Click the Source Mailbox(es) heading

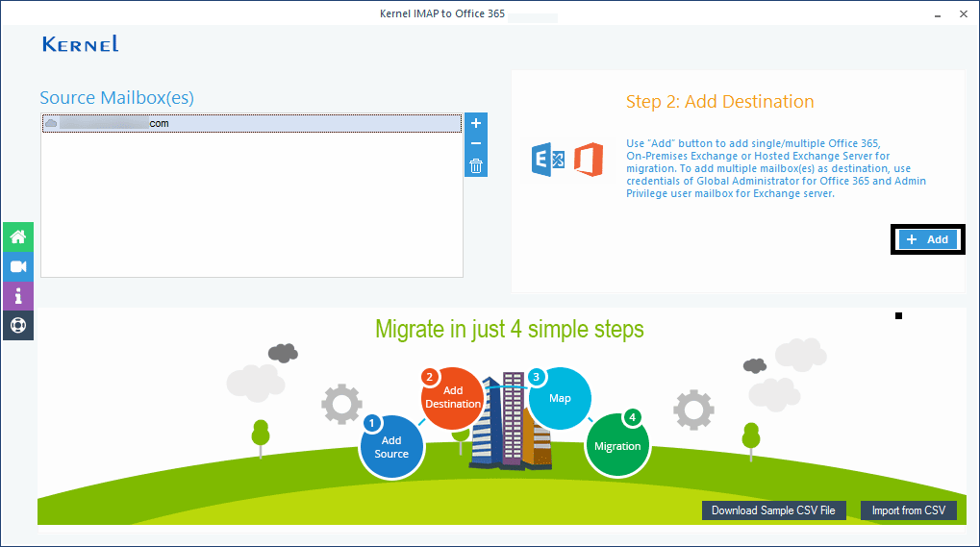[117, 97]
